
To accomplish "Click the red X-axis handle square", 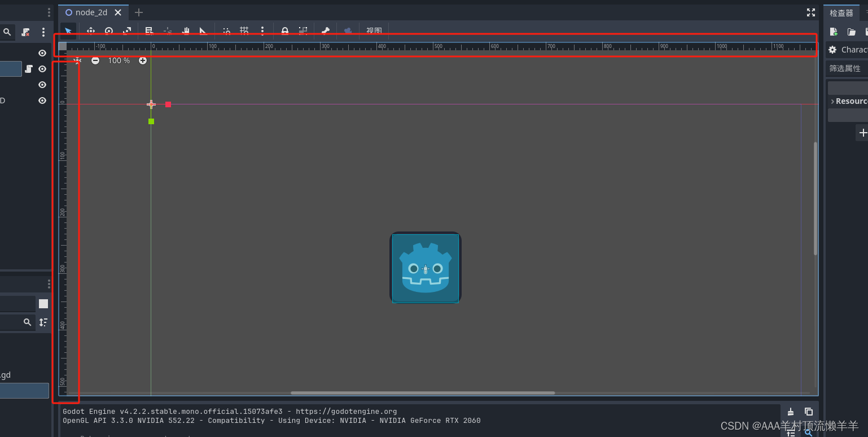I will coord(168,104).
